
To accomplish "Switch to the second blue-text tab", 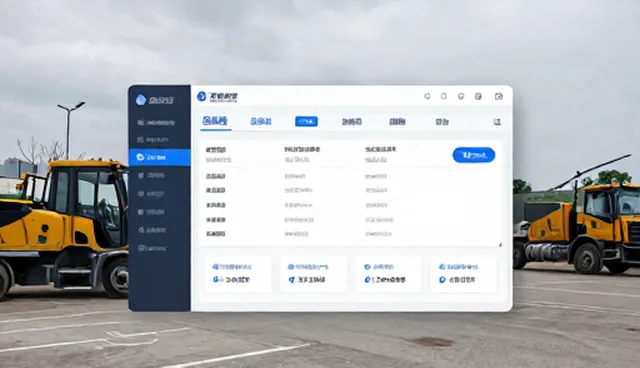I will click(x=261, y=122).
